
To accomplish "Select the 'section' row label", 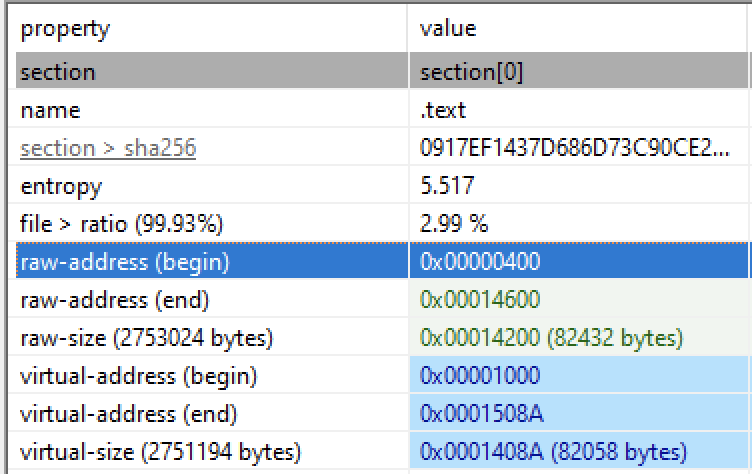I will click(x=58, y=72).
